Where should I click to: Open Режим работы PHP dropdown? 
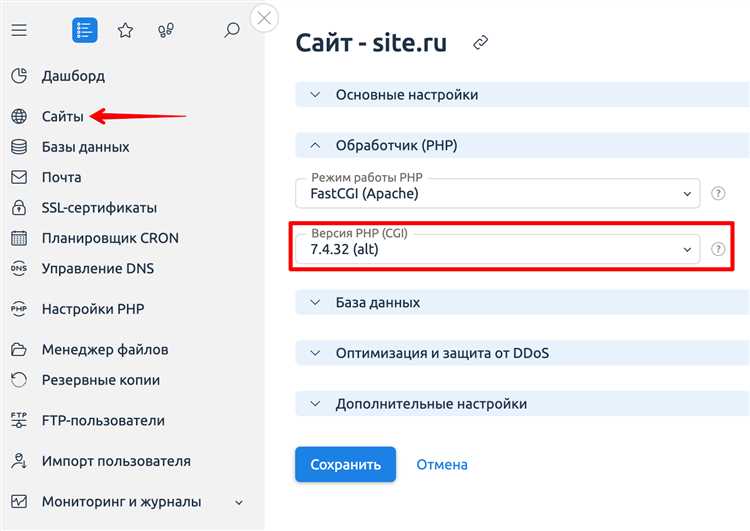point(497,193)
